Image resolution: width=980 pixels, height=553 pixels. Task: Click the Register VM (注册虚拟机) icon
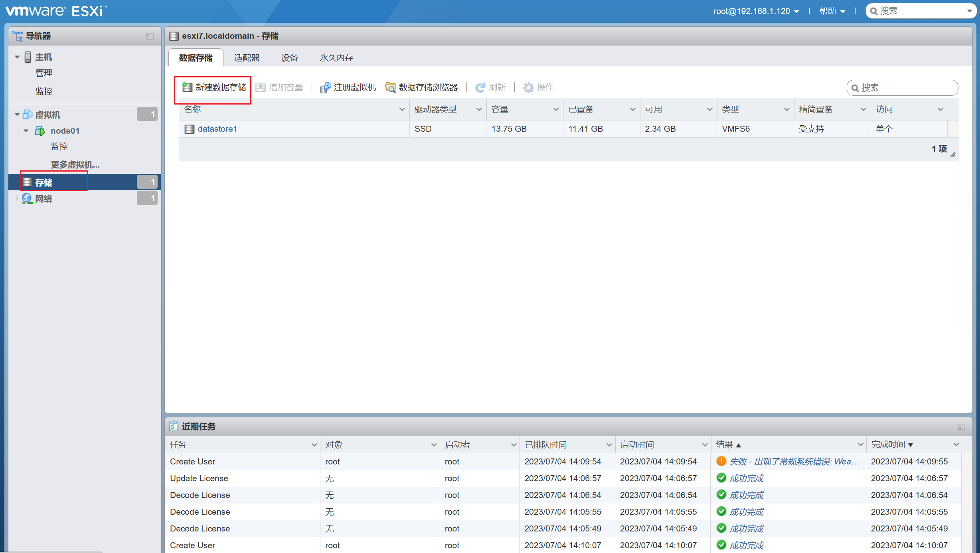(325, 87)
